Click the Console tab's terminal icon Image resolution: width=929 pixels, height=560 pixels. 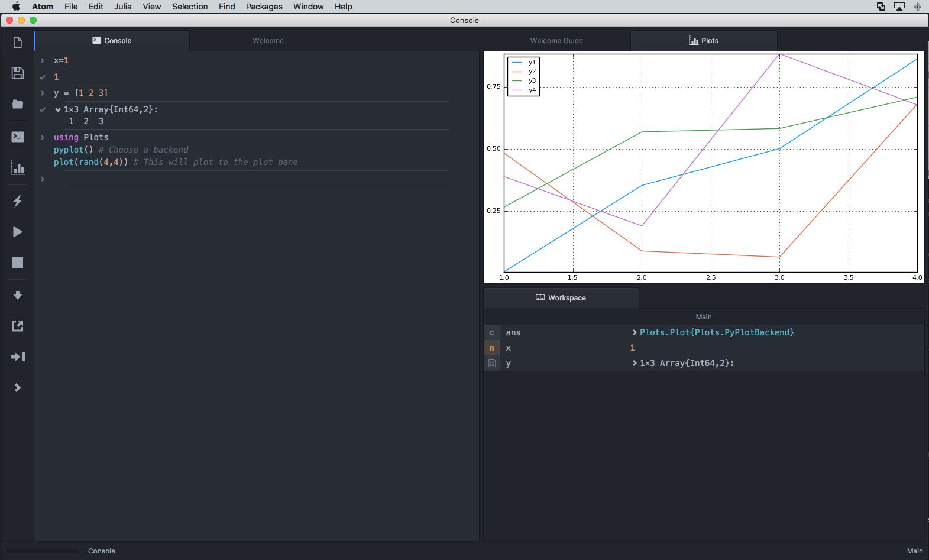96,40
